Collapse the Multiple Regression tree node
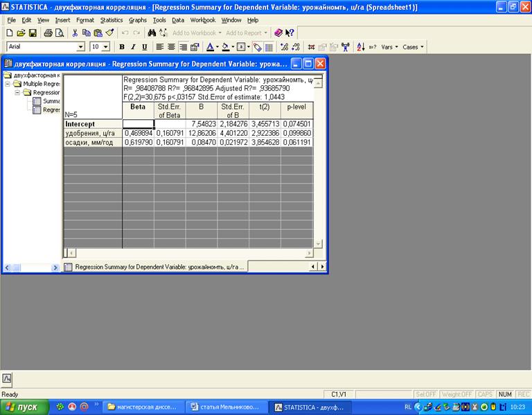Image resolution: width=532 pixels, height=415 pixels. pyautogui.click(x=8, y=83)
